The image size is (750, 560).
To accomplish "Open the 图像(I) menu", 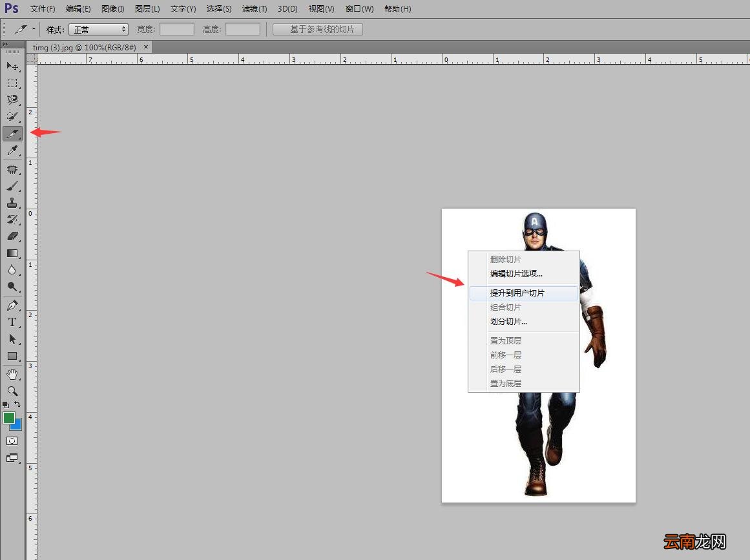I will click(x=113, y=9).
